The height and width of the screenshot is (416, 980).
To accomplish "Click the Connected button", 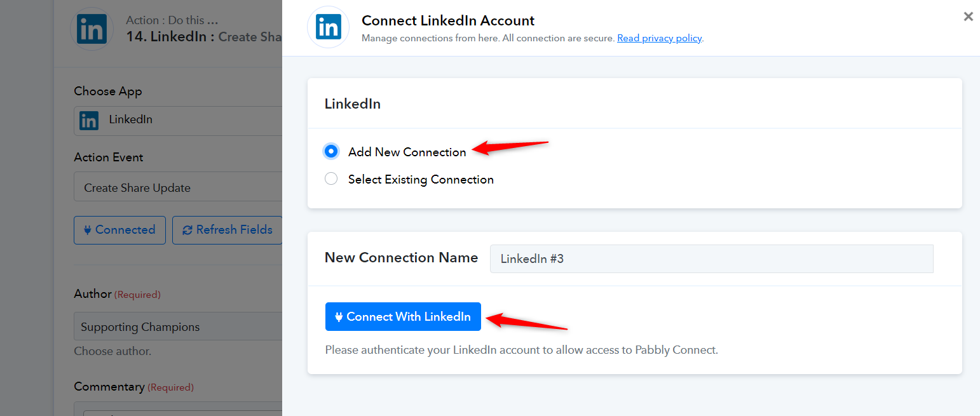I will click(119, 230).
